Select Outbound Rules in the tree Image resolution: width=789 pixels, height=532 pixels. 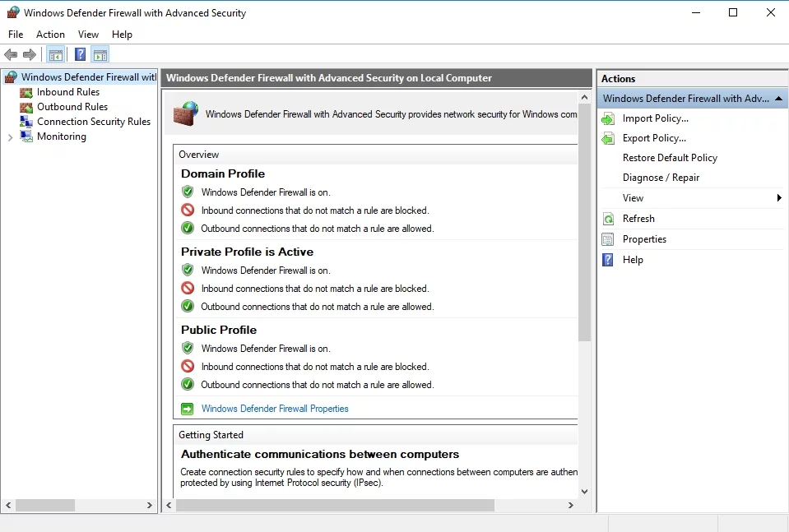pyautogui.click(x=72, y=107)
